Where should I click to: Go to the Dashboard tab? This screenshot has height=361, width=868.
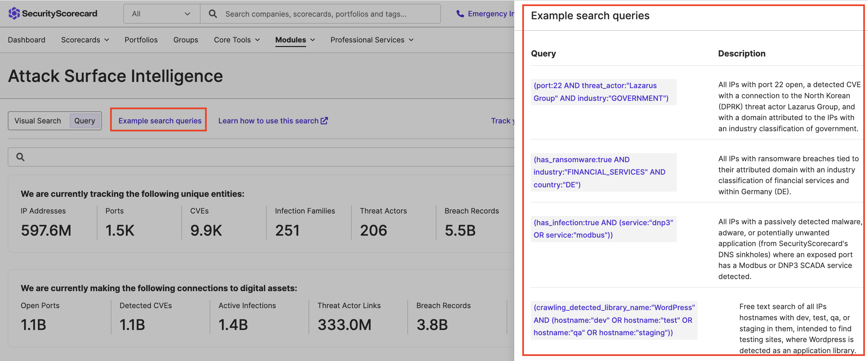pyautogui.click(x=27, y=40)
